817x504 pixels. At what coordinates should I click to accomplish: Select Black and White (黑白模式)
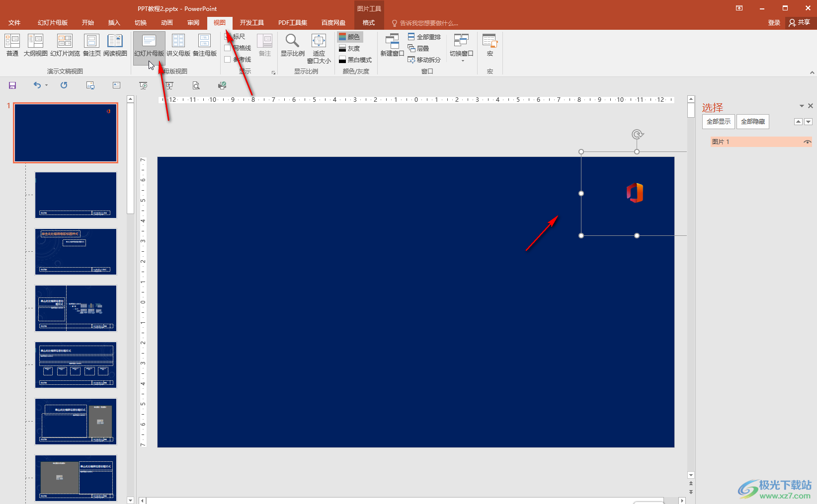pyautogui.click(x=355, y=60)
